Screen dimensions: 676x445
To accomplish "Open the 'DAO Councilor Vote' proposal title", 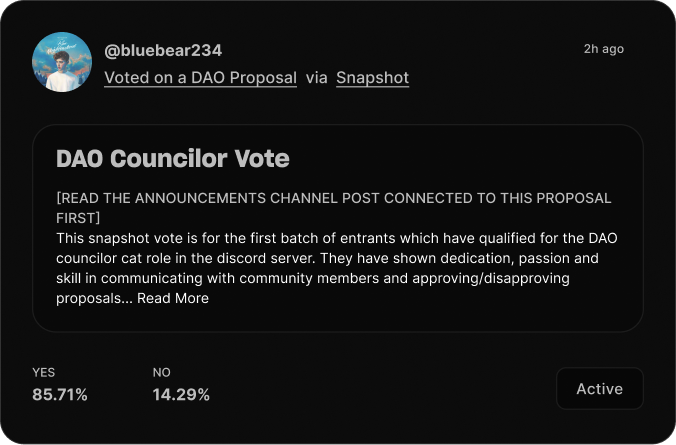I will click(x=173, y=158).
